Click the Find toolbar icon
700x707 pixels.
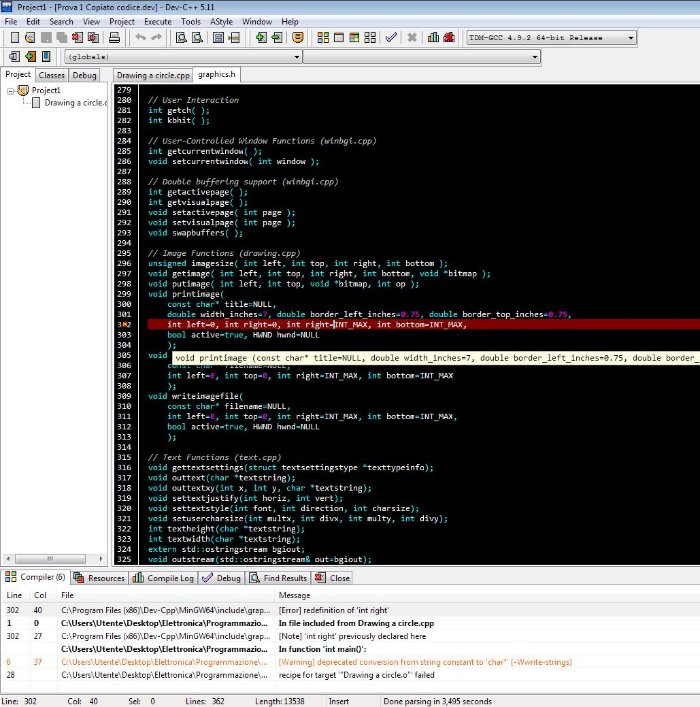(181, 37)
